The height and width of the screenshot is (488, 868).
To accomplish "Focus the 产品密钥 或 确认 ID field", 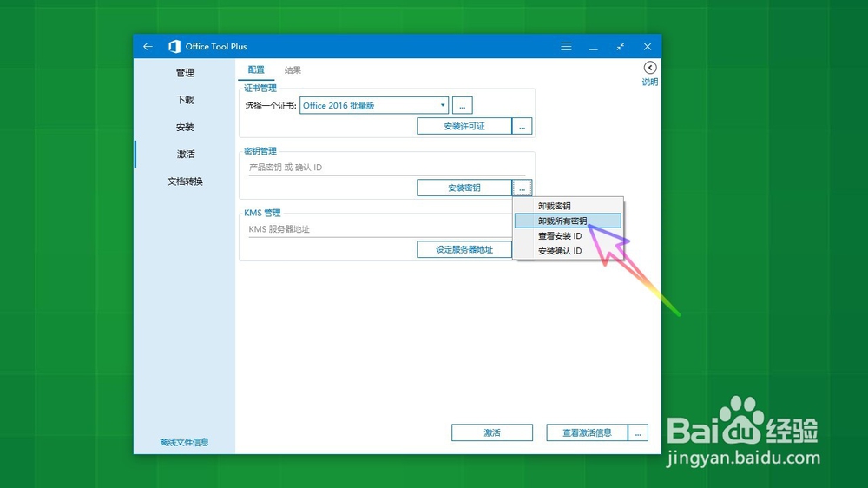I will click(386, 168).
